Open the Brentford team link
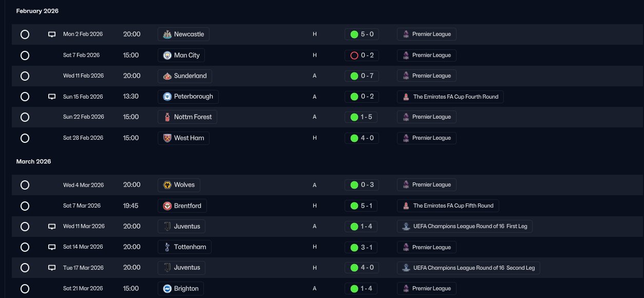The width and height of the screenshot is (644, 298). tap(182, 206)
